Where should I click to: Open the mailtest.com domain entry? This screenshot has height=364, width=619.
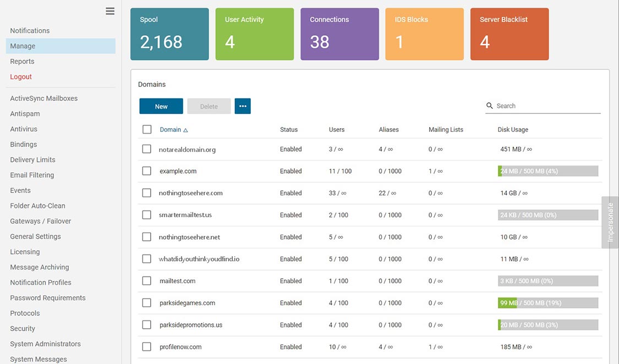(177, 281)
